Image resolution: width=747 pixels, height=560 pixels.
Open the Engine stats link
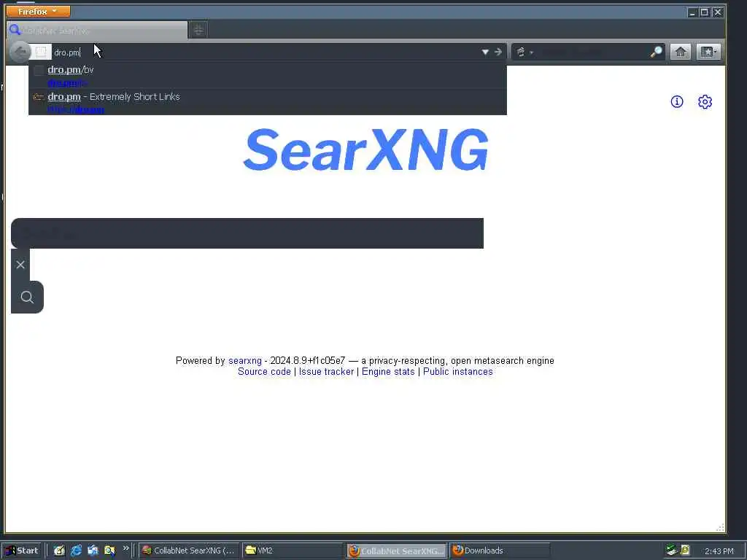pyautogui.click(x=388, y=371)
